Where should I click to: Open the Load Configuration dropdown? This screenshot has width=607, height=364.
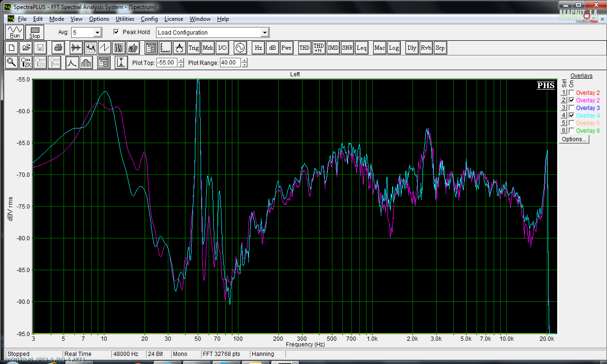coord(265,33)
